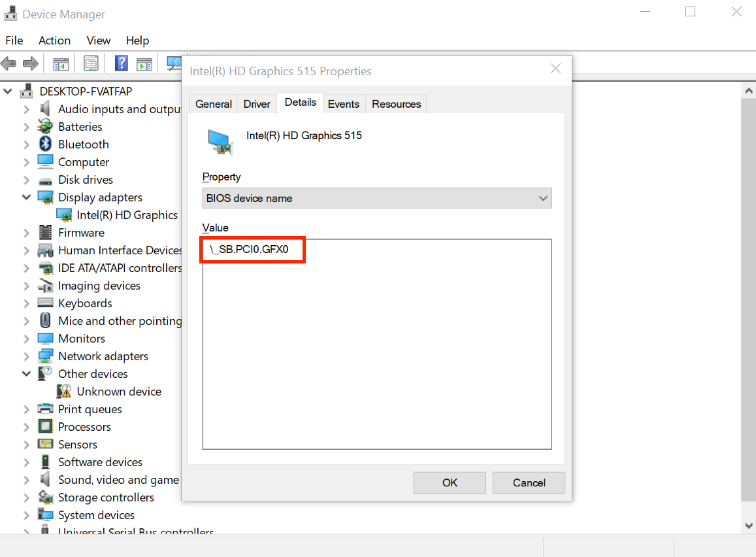This screenshot has width=756, height=557.
Task: Click the Help toolbar icon with question mark
Action: pyautogui.click(x=121, y=63)
